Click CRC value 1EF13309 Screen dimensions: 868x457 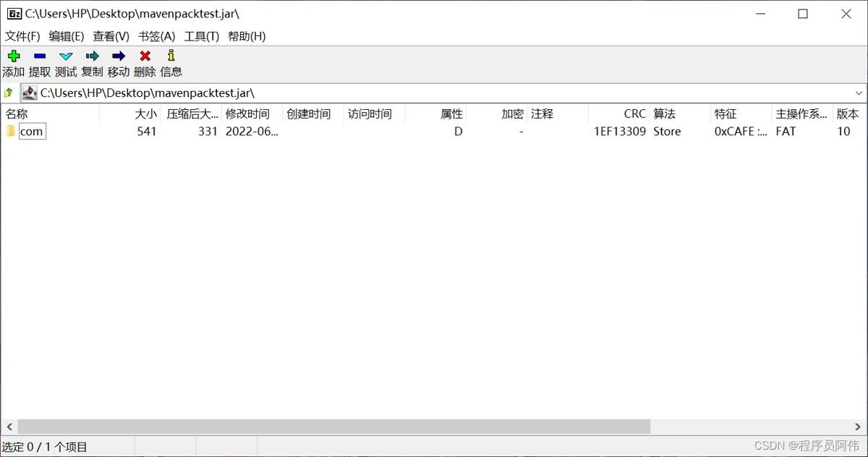tap(620, 132)
